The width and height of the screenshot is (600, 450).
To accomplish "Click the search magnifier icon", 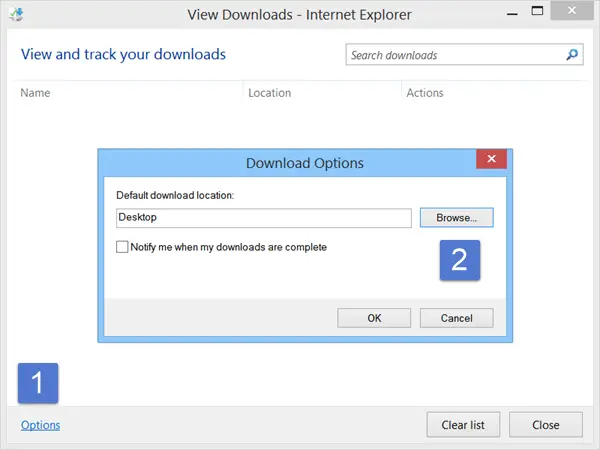I will click(572, 55).
